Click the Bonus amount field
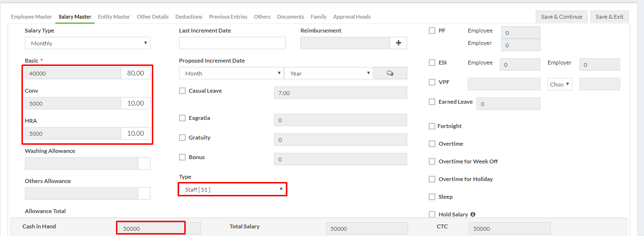The height and width of the screenshot is (236, 644). [340, 159]
